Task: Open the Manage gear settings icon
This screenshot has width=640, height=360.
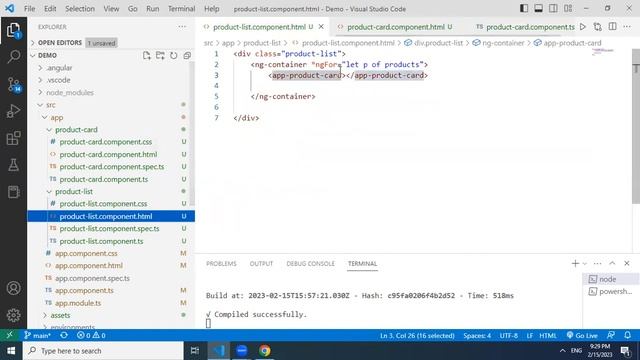Action: click(x=13, y=315)
